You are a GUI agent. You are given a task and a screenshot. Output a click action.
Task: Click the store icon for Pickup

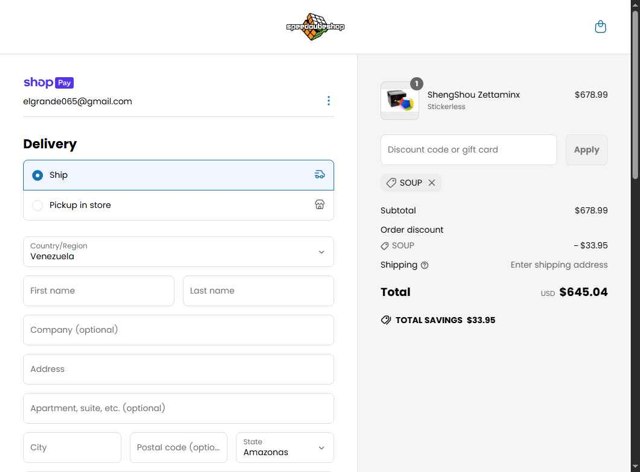coord(319,205)
